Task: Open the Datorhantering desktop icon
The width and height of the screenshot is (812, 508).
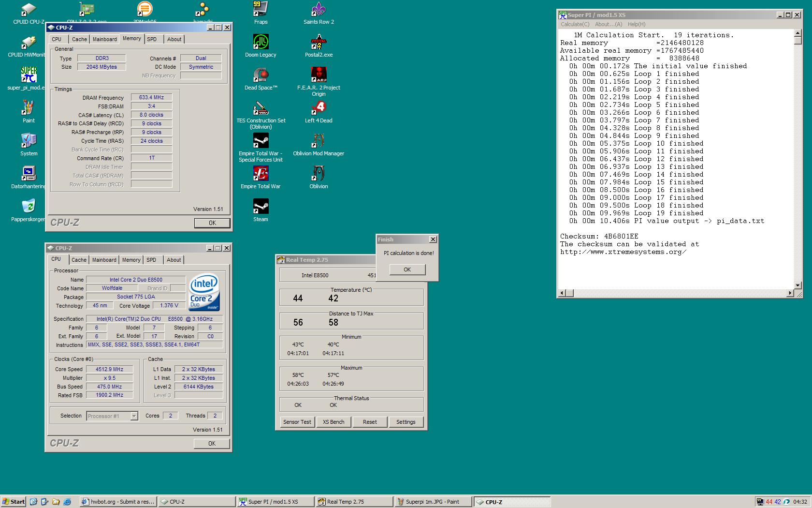Action: 29,177
